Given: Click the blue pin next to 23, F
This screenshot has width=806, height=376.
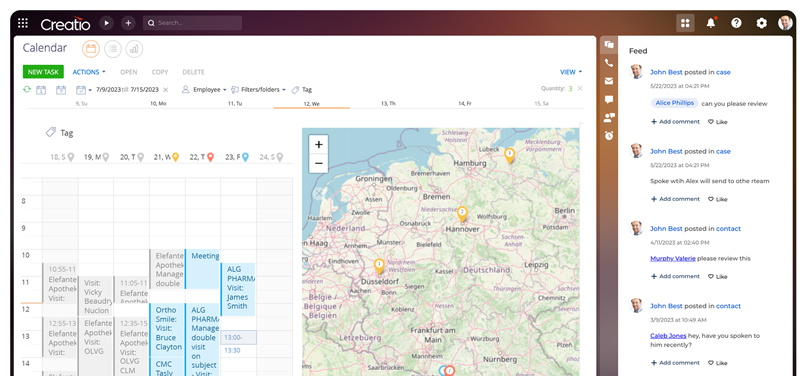Looking at the screenshot, I should pyautogui.click(x=245, y=157).
